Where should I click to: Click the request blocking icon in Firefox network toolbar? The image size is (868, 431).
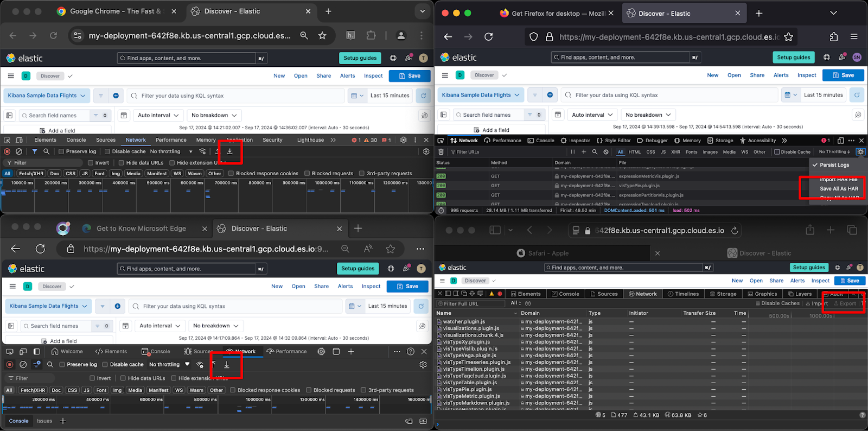[x=606, y=152]
